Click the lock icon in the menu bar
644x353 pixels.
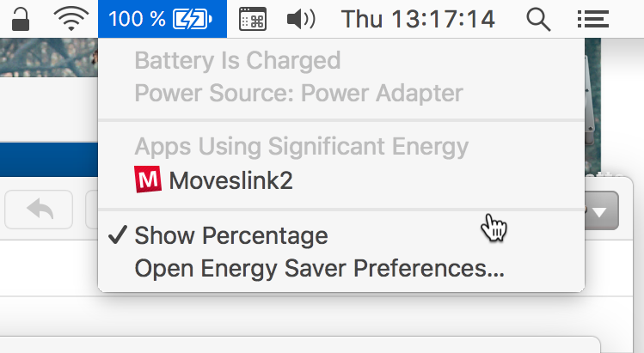[21, 18]
